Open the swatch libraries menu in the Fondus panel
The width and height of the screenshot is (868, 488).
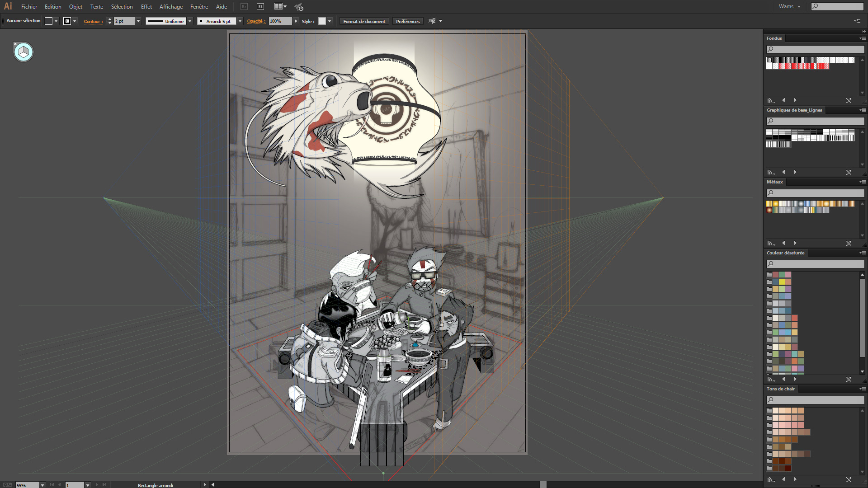[771, 100]
